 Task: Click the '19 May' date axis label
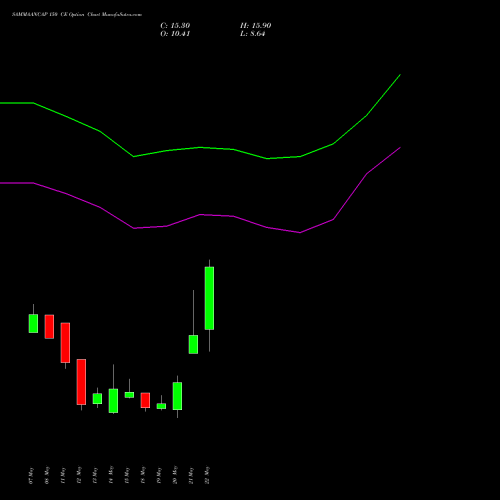click(159, 476)
